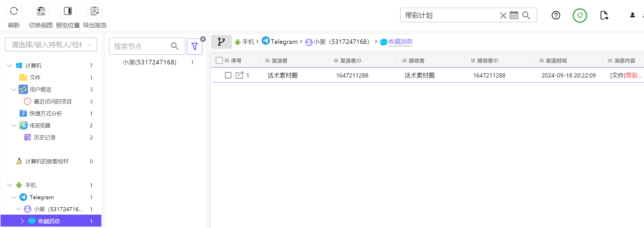This screenshot has height=228, width=644.
Task: Tick the checkbox for row 1
Action: 228,75
